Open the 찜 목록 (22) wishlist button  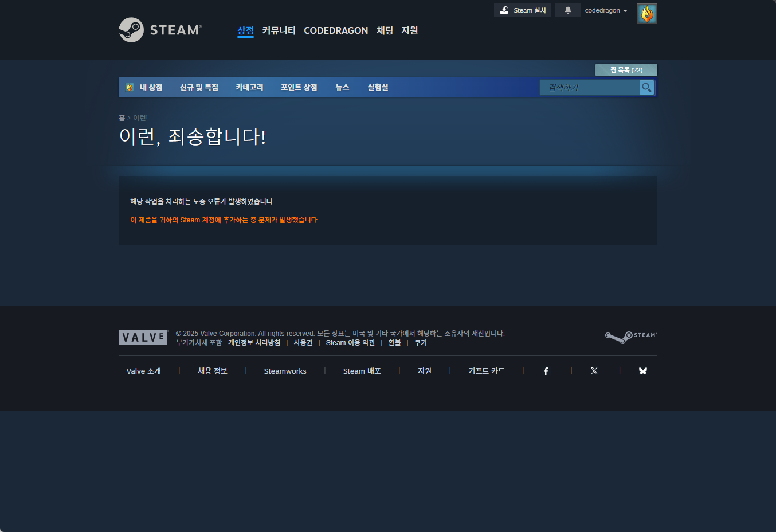pyautogui.click(x=626, y=70)
